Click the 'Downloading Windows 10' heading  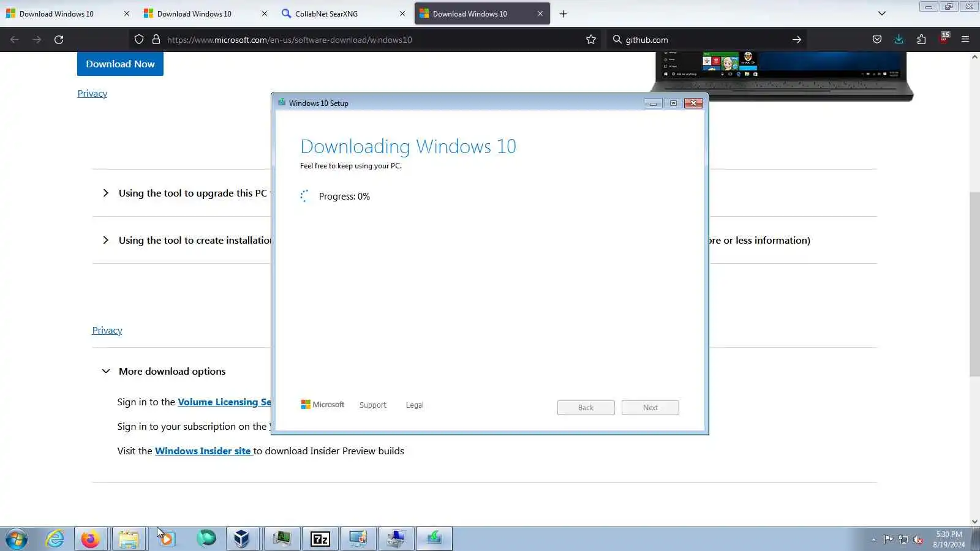click(408, 146)
